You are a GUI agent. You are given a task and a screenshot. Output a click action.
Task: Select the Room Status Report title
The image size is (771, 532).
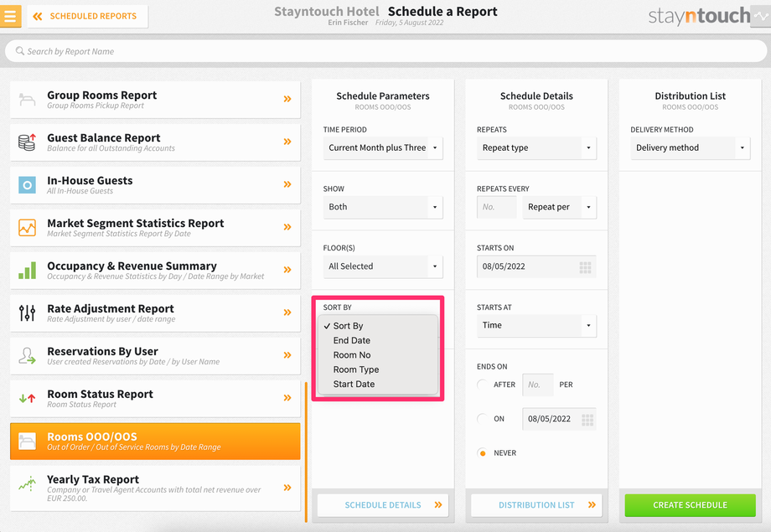(x=101, y=394)
